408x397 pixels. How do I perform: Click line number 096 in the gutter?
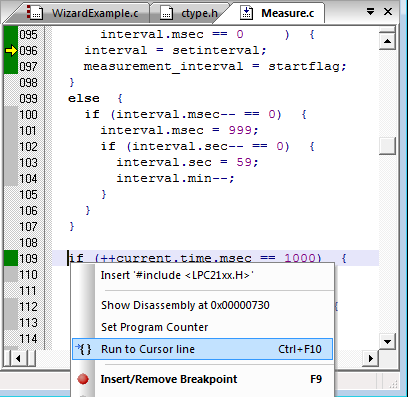28,51
